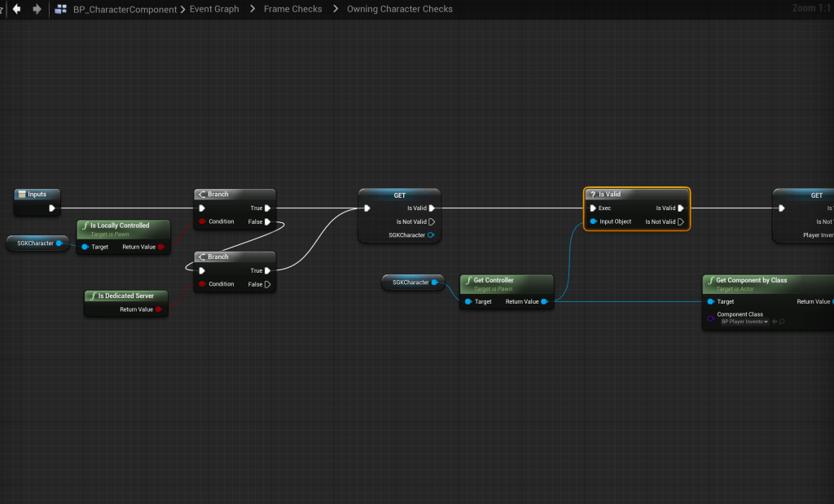Click the red Condition pin on the lower Branch
The height and width of the screenshot is (504, 834).
(x=202, y=284)
